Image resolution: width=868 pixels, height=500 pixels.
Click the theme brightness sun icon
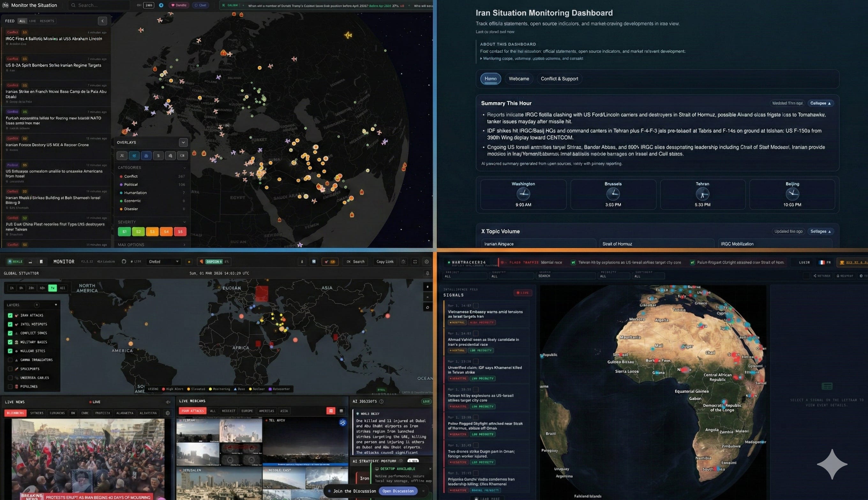(x=403, y=262)
